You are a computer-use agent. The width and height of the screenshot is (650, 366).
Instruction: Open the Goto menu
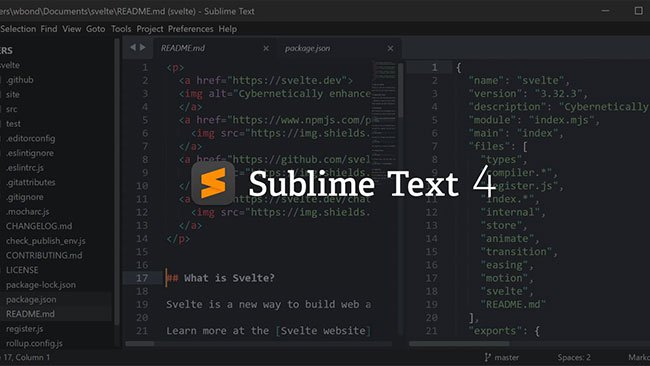coord(96,29)
